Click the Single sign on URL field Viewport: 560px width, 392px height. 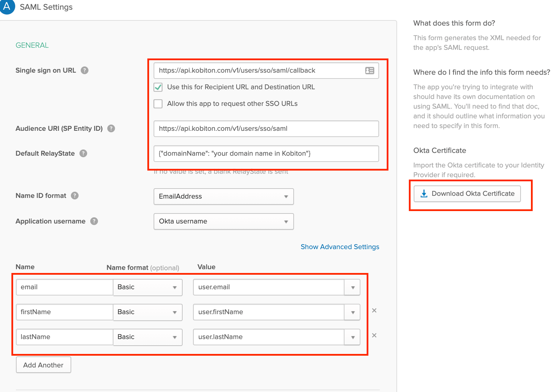[x=266, y=71]
